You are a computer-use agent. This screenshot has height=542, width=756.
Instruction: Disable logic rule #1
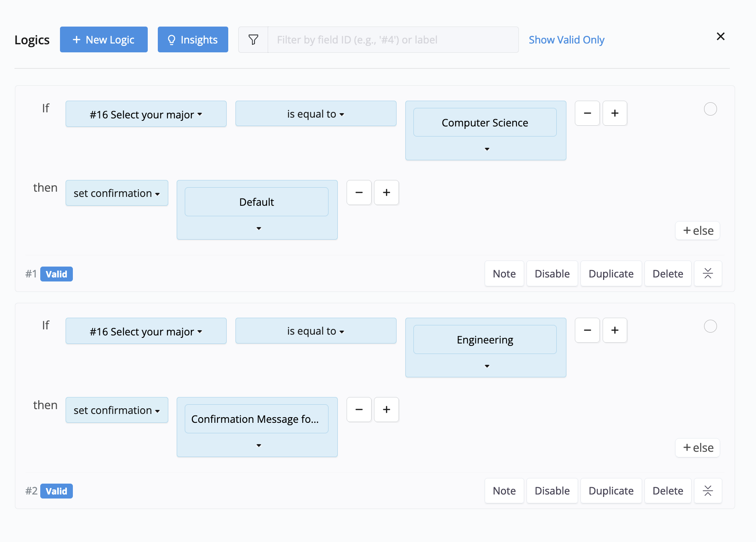pos(552,274)
